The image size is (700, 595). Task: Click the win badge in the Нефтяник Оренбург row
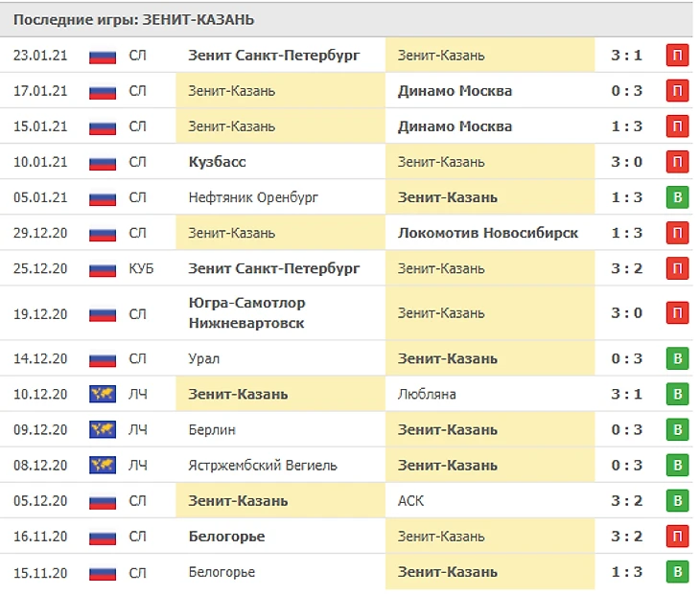tap(677, 197)
